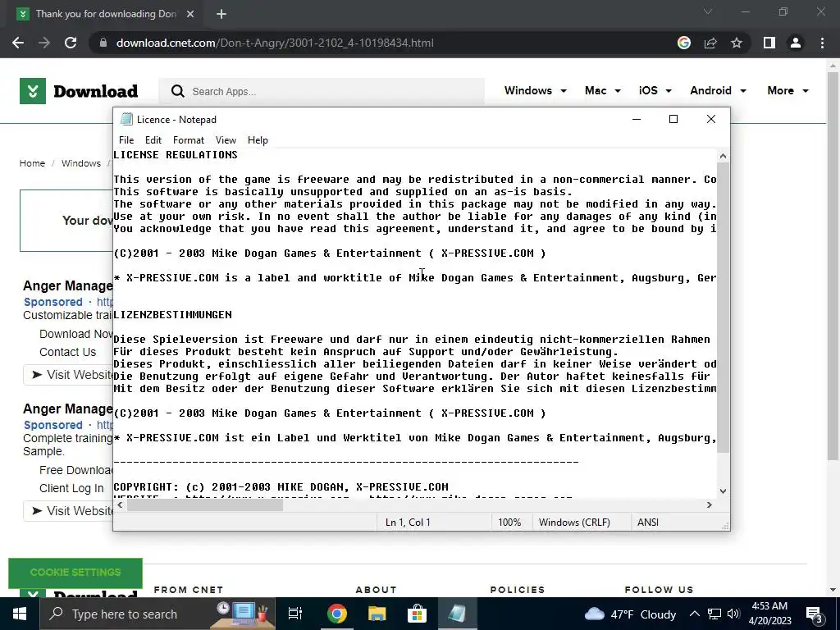The width and height of the screenshot is (840, 630).
Task: Click the 'LIZENZBESTIMMUNGEN' heading text
Action: pos(172,314)
